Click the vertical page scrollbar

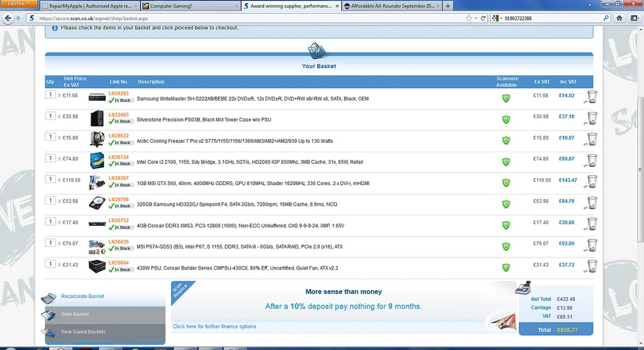[640, 169]
